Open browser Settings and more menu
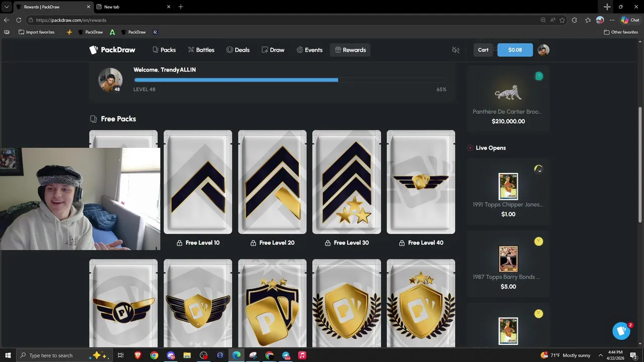The height and width of the screenshot is (362, 644). click(x=612, y=20)
